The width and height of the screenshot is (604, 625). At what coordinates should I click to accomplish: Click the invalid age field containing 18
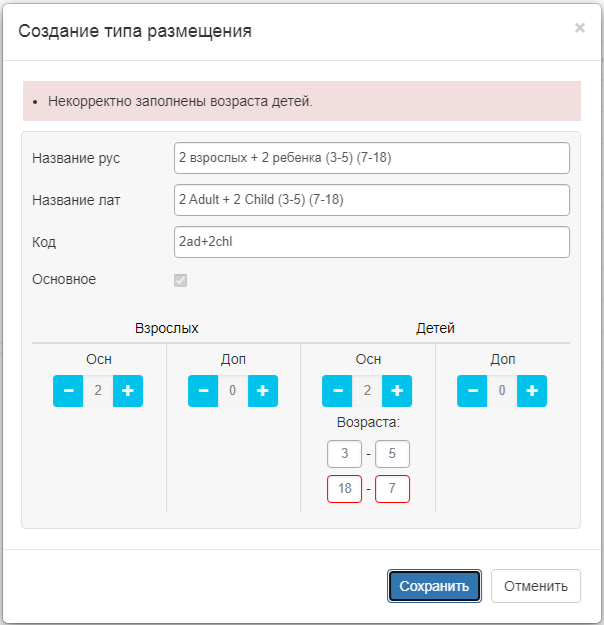pos(344,489)
